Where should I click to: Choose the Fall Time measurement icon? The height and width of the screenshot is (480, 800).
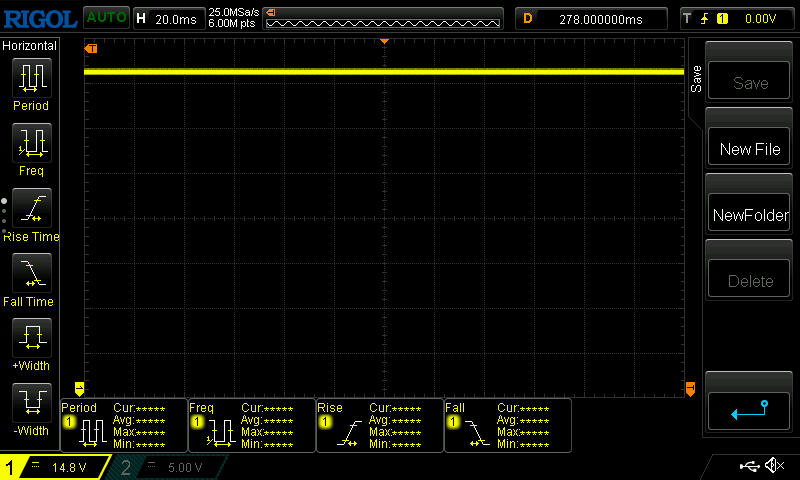pos(30,272)
